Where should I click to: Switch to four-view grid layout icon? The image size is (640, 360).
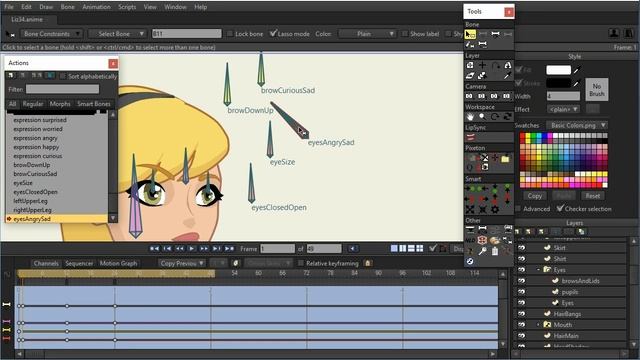(420, 248)
